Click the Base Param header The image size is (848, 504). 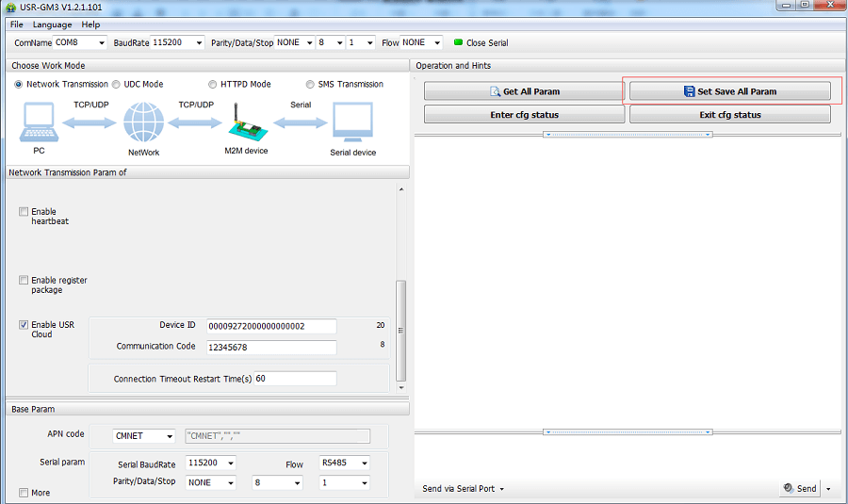pyautogui.click(x=207, y=410)
